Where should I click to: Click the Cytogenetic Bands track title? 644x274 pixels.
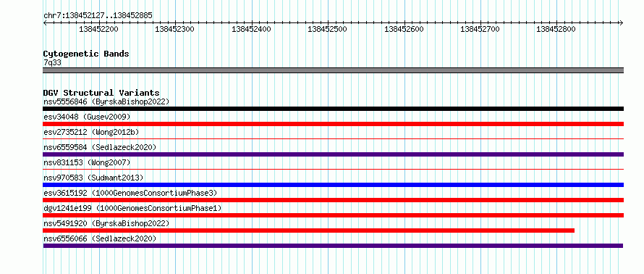click(86, 54)
